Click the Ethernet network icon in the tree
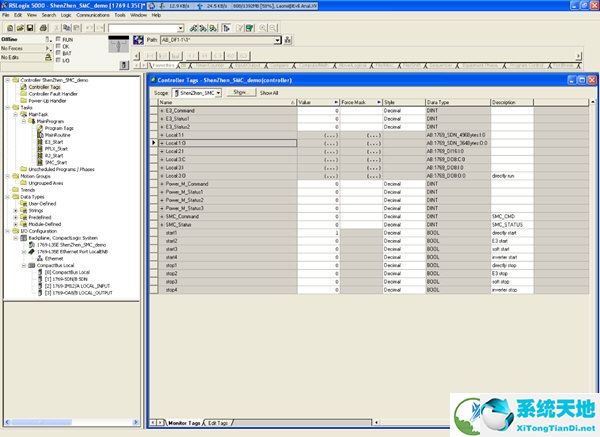Screen dimensions: 600x437 tap(40, 258)
